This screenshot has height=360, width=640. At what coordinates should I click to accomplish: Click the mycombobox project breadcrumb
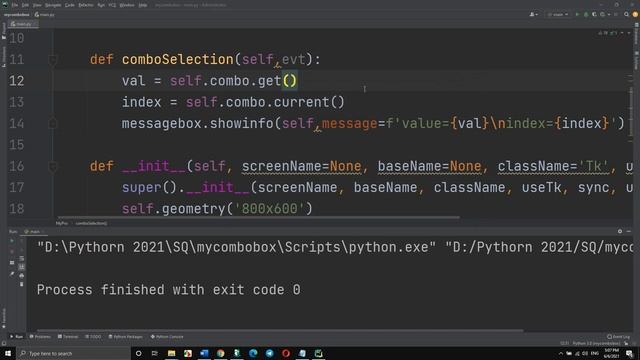17,15
